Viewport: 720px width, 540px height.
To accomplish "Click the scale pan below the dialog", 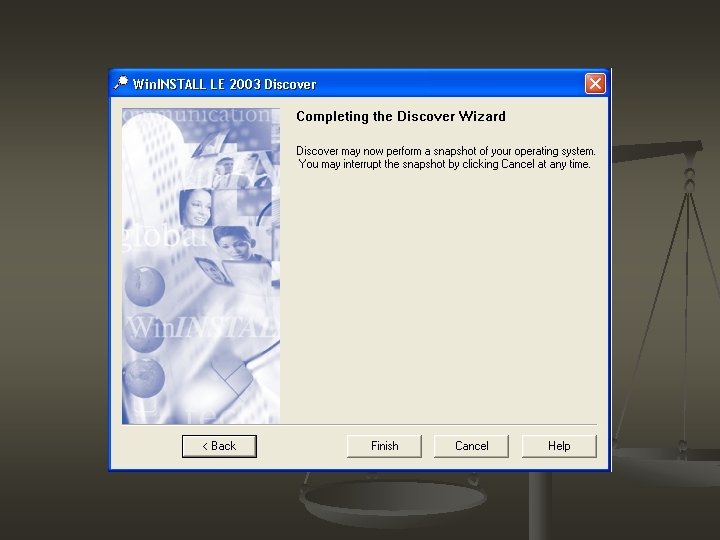I will point(393,500).
